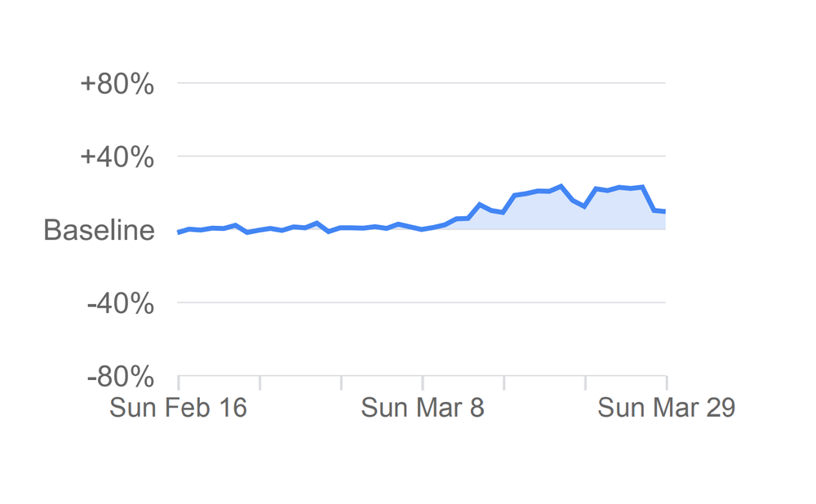Click the -40% horizontal gridline
This screenshot has height=504, width=816.
click(x=421, y=303)
